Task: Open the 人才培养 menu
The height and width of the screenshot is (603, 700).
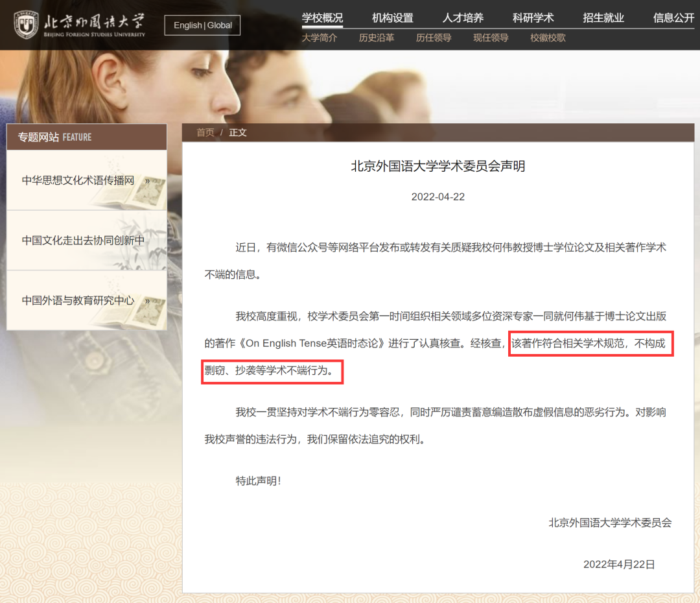Action: click(x=463, y=18)
